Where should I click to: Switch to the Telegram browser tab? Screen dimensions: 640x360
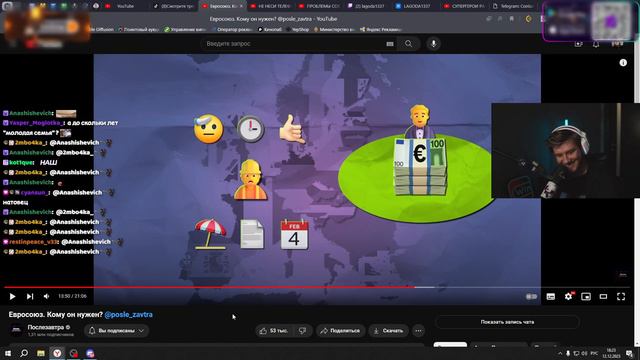(513, 6)
